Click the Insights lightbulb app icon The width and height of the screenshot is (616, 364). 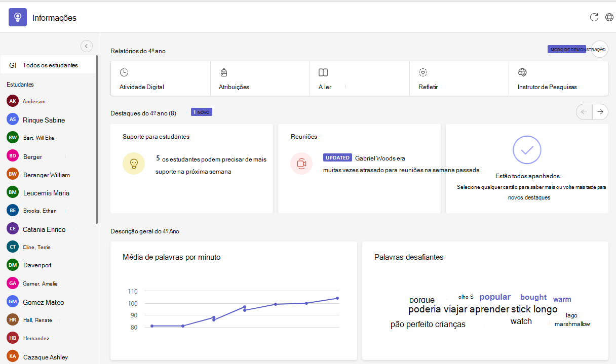18,17
